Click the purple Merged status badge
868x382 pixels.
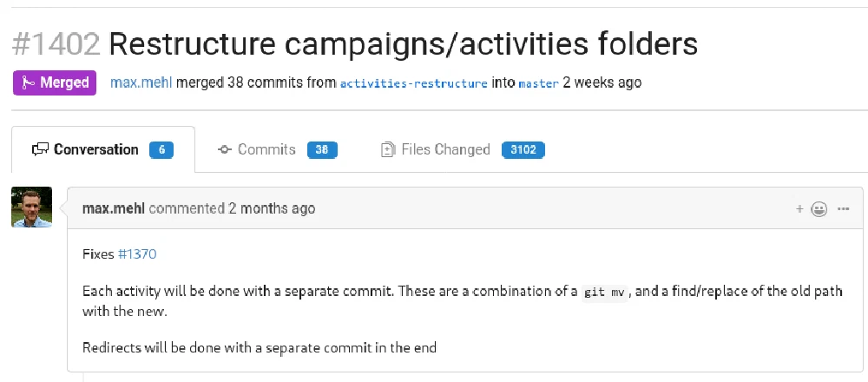click(x=55, y=83)
